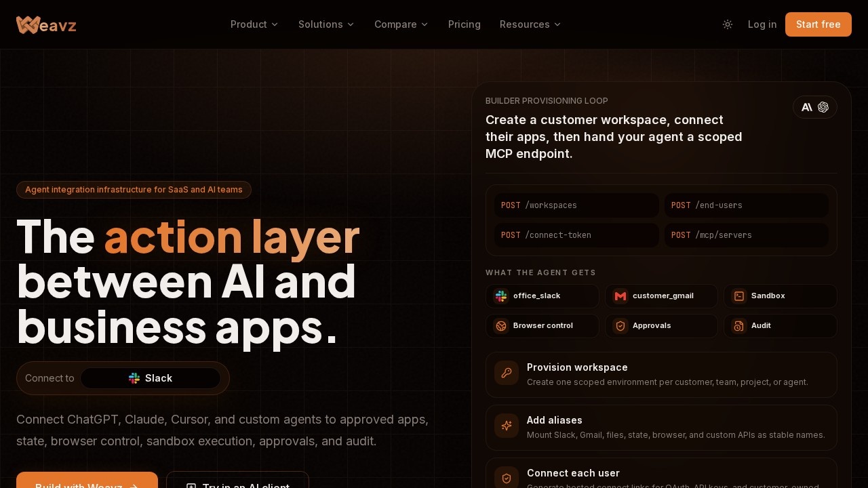Click the Try in an AI client button
The height and width of the screenshot is (488, 868).
coord(237,480)
